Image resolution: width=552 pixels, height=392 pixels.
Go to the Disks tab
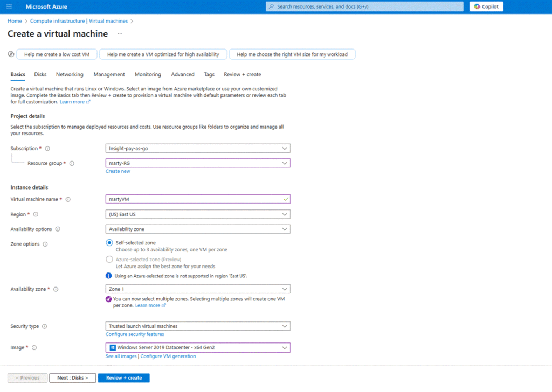coord(40,74)
